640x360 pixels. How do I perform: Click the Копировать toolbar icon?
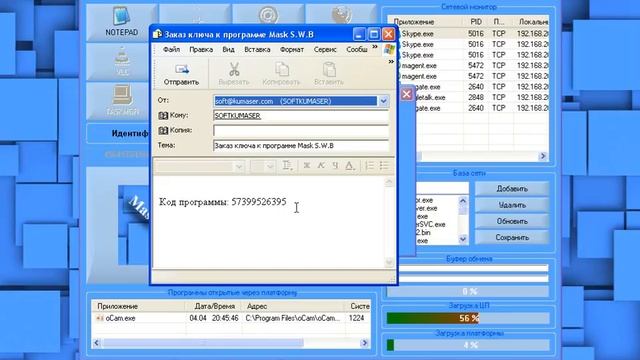pyautogui.click(x=282, y=69)
